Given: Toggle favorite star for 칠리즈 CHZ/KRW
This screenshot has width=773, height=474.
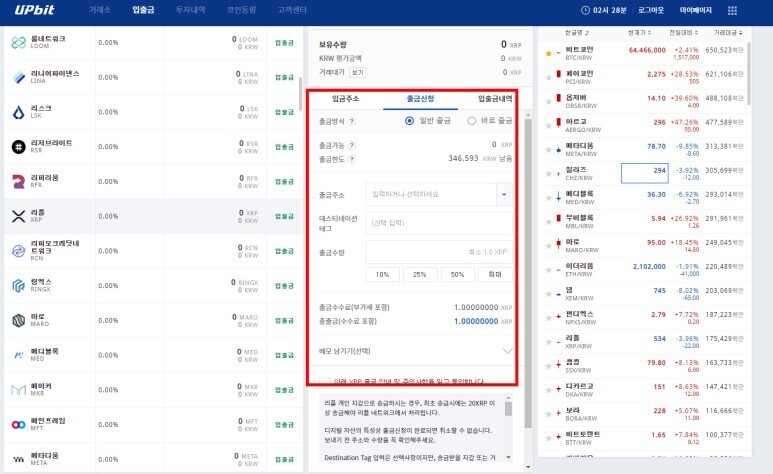Looking at the screenshot, I should pyautogui.click(x=548, y=174).
